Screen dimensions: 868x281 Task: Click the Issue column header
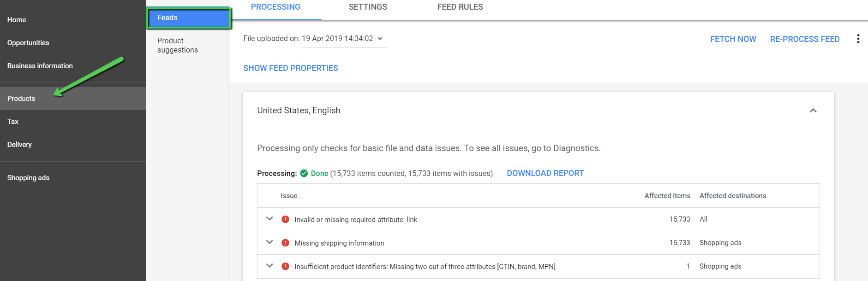tap(289, 196)
